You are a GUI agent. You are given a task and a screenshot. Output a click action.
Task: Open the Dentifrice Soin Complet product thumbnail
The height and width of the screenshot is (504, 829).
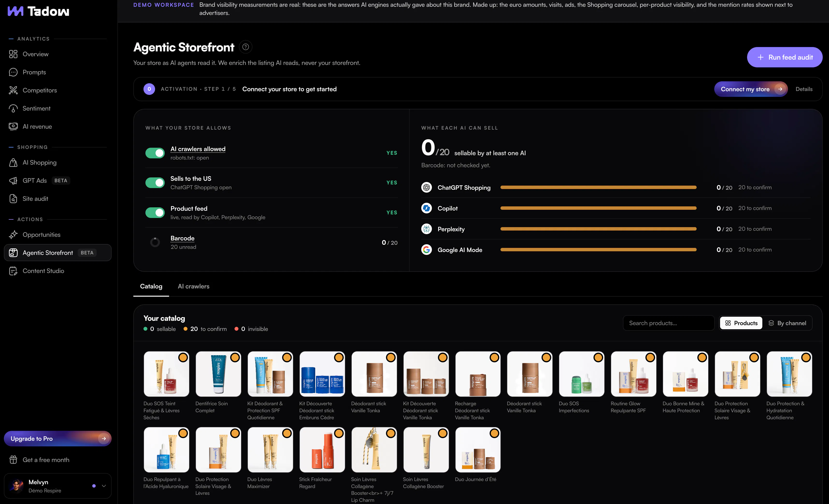tap(218, 374)
